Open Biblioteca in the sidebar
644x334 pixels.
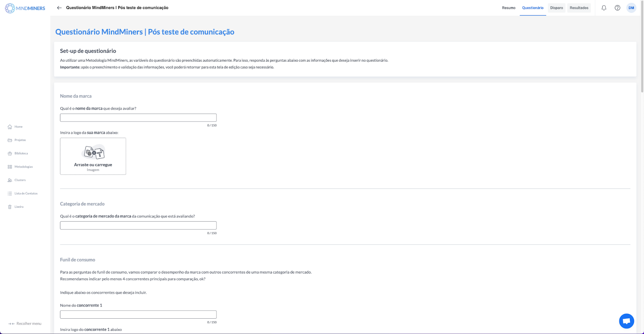21,154
